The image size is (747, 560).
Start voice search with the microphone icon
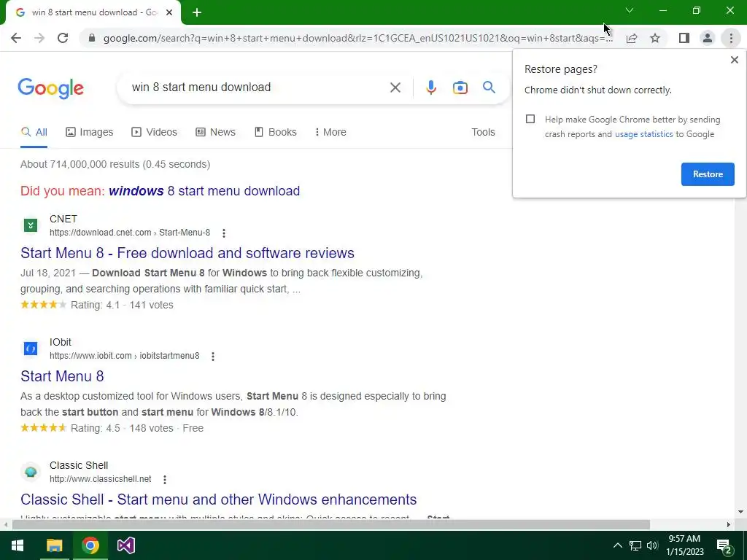pyautogui.click(x=431, y=87)
